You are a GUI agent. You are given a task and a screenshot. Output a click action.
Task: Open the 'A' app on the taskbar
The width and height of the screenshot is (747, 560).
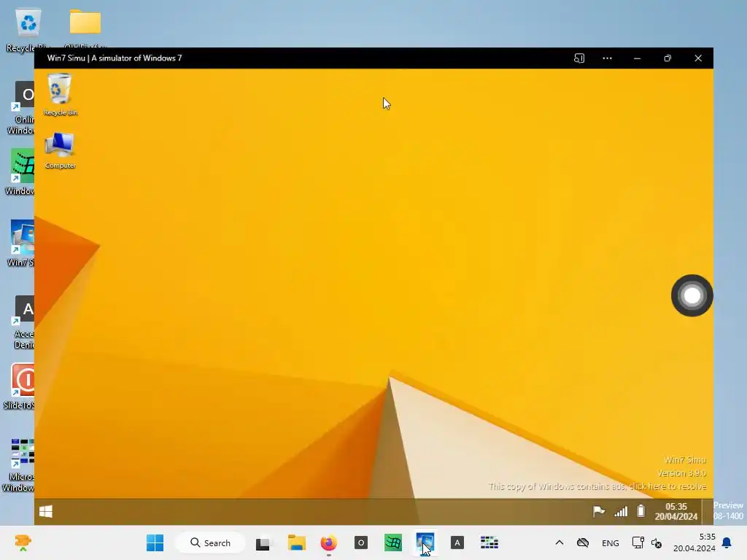(457, 542)
